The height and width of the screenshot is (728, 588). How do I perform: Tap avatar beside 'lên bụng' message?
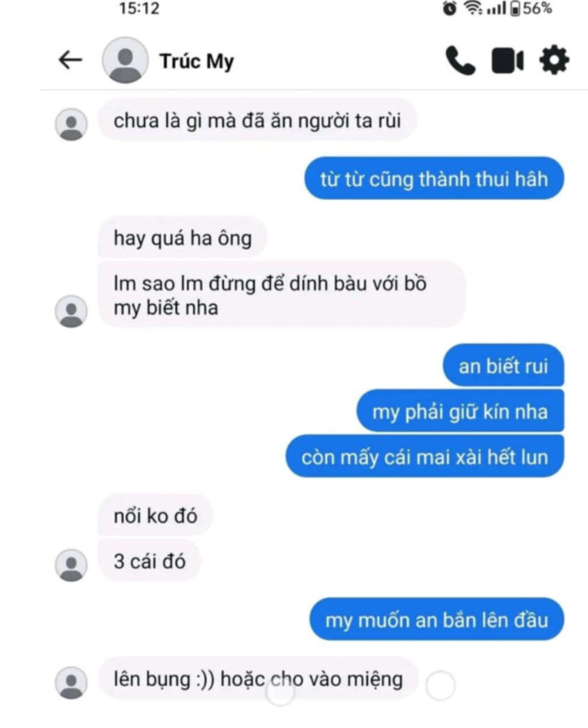pos(71,683)
